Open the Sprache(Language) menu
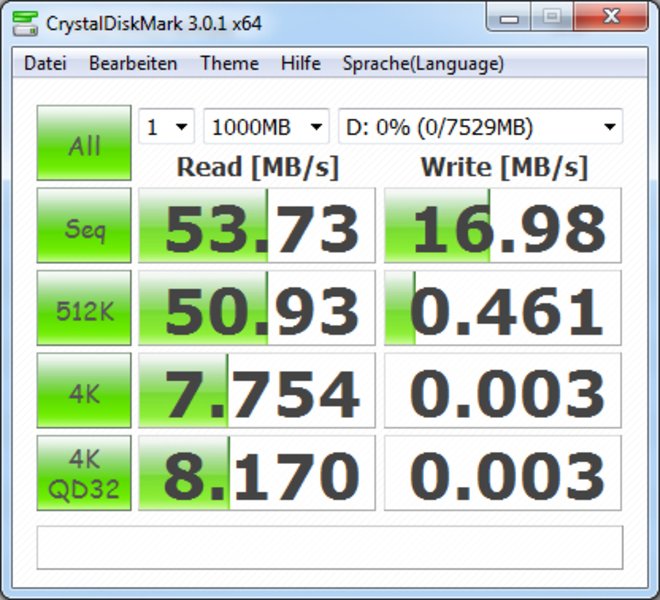This screenshot has width=660, height=600. [x=423, y=64]
